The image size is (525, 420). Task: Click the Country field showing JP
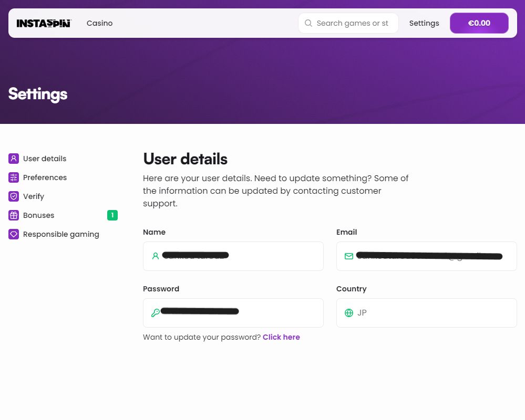point(426,313)
